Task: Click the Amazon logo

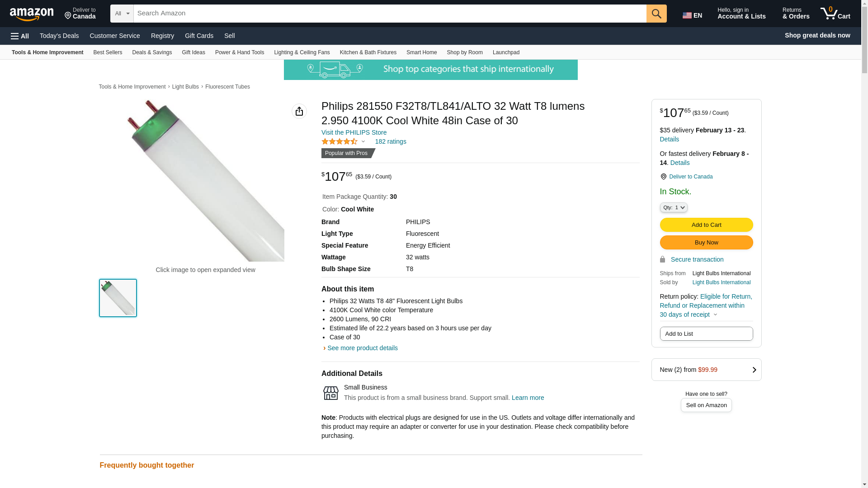Action: [x=32, y=14]
